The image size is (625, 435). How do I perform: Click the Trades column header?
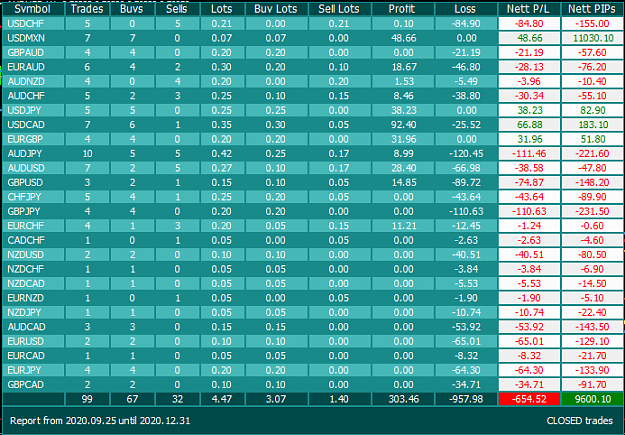click(x=87, y=9)
